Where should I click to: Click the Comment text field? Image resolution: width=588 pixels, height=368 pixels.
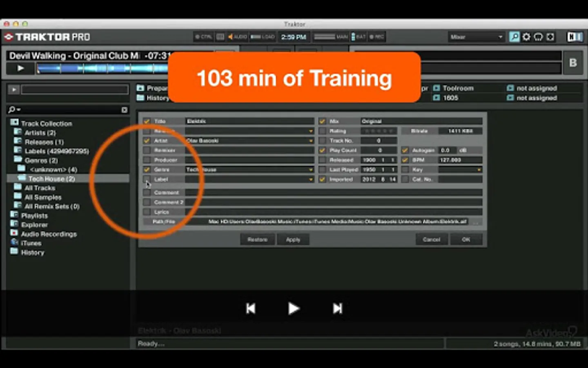(334, 192)
